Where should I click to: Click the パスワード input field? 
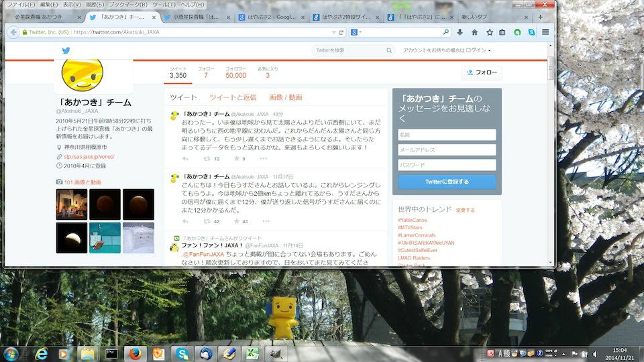click(447, 165)
